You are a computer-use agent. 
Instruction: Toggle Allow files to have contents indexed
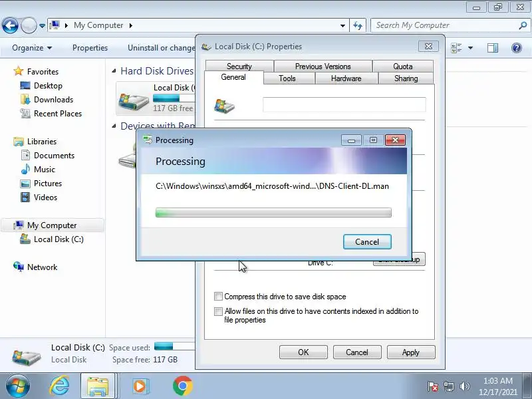tap(218, 311)
